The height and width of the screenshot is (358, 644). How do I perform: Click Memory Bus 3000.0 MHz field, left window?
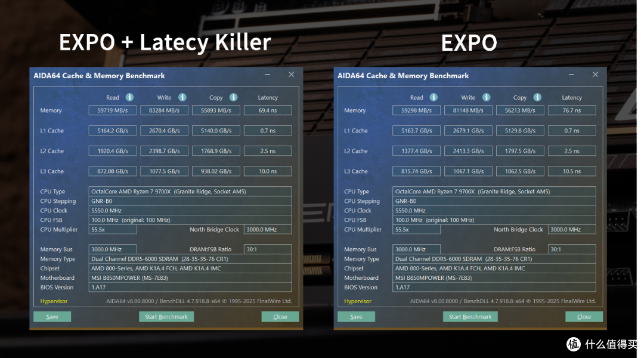[x=113, y=249]
